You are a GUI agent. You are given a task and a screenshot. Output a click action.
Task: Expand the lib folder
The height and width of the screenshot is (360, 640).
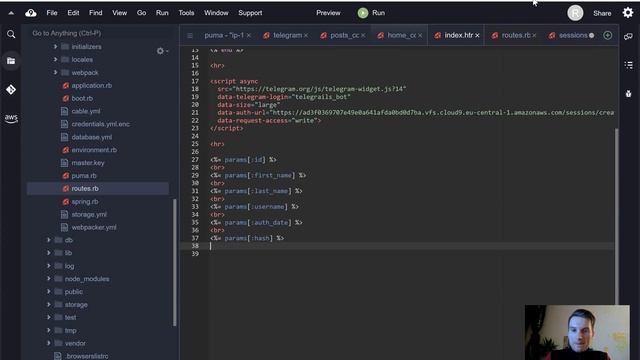point(49,253)
